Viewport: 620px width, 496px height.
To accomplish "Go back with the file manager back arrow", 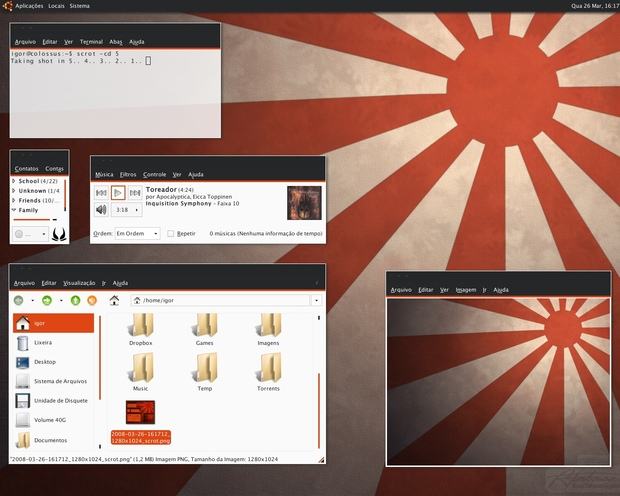I will click(x=19, y=300).
